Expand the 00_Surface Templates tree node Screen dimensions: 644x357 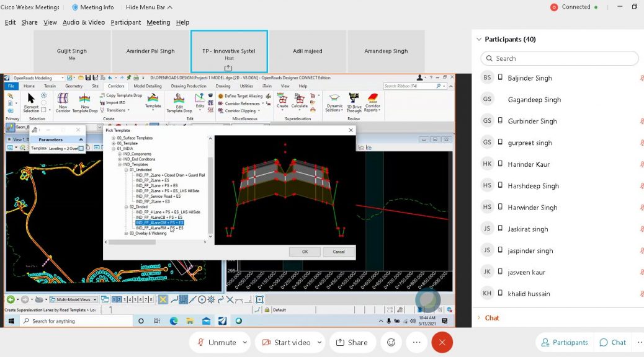tap(114, 138)
